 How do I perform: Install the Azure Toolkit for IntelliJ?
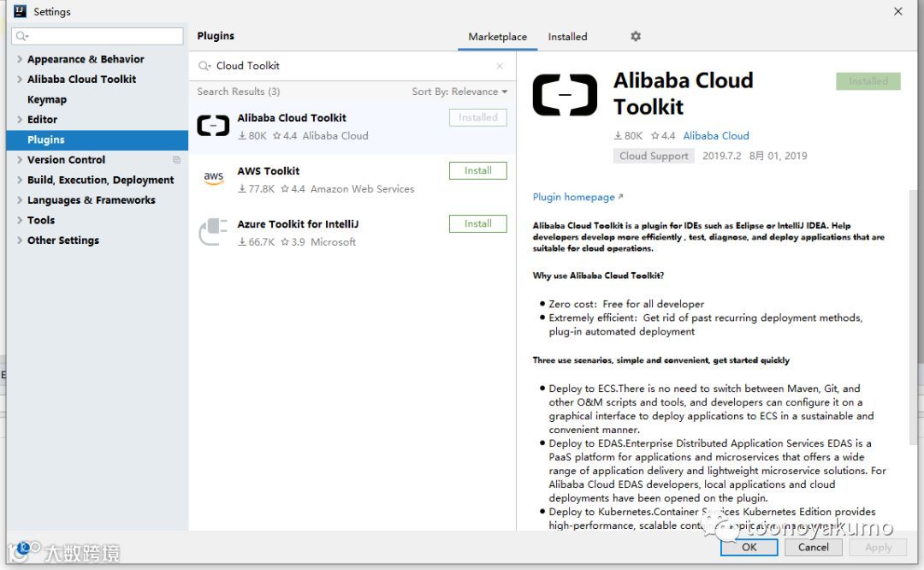(478, 223)
